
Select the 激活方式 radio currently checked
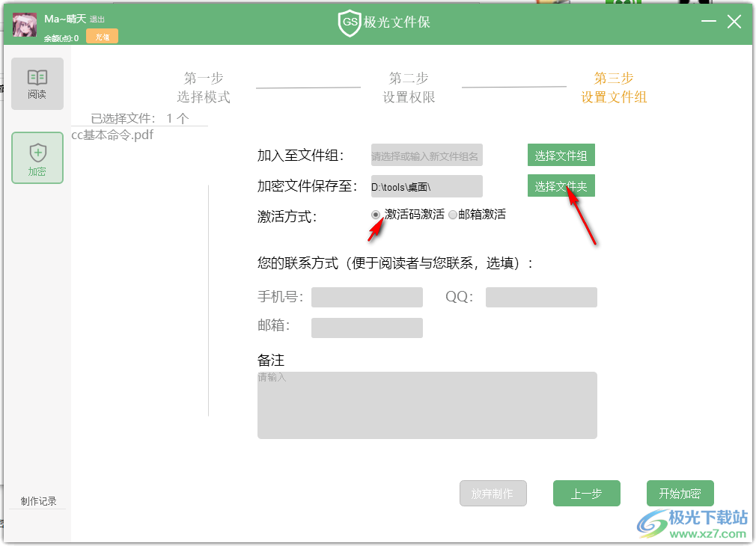374,215
